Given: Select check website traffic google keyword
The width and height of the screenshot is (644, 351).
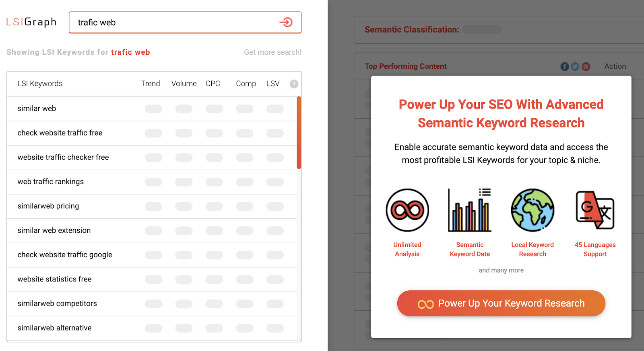Looking at the screenshot, I should click(152, 255).
